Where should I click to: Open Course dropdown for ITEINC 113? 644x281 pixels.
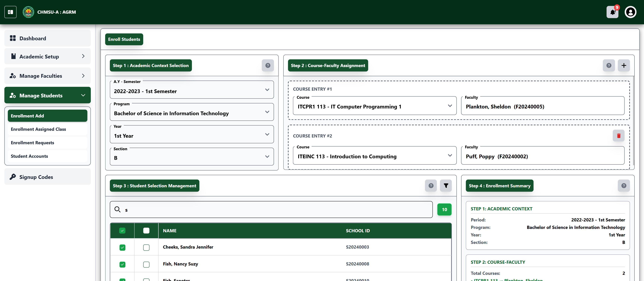(x=374, y=156)
